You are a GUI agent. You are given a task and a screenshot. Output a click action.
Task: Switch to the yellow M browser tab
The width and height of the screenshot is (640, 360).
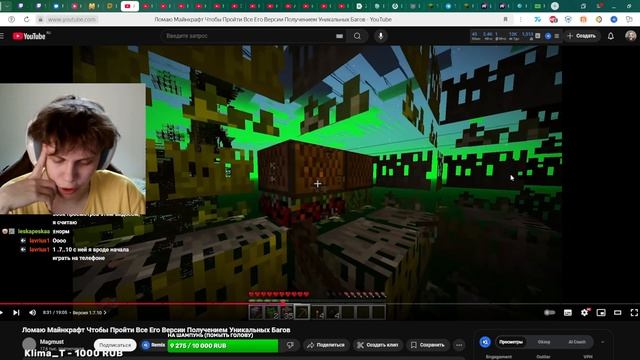coord(92,6)
